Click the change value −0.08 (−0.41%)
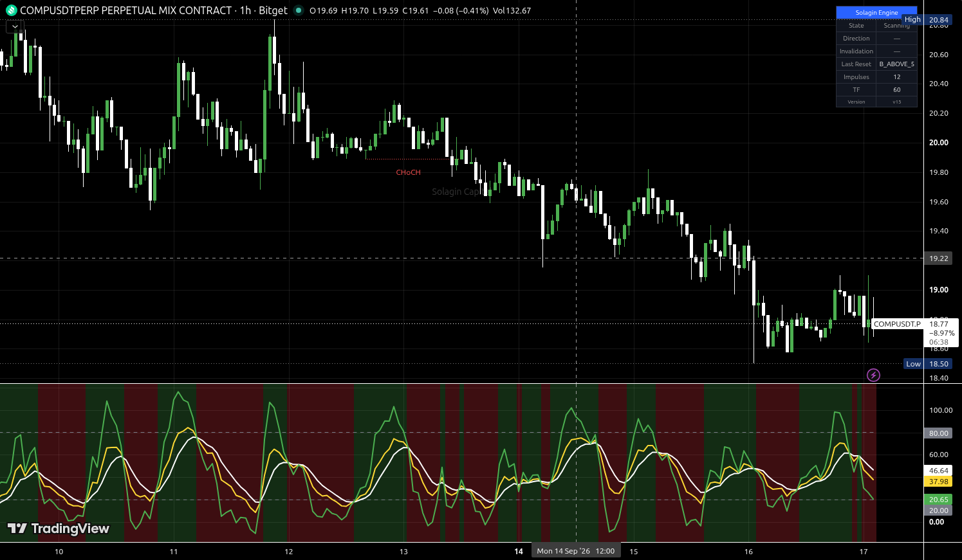This screenshot has width=962, height=560. click(x=461, y=11)
